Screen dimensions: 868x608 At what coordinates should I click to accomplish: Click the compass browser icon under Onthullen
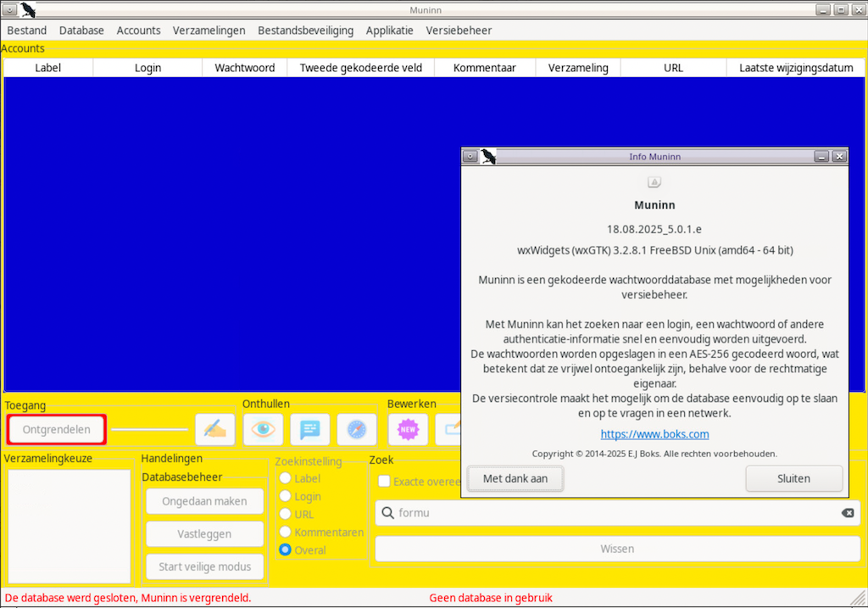click(x=357, y=429)
